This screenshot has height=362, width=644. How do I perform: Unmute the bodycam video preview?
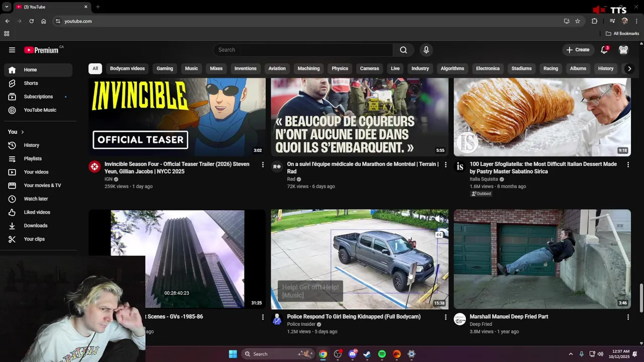click(439, 219)
